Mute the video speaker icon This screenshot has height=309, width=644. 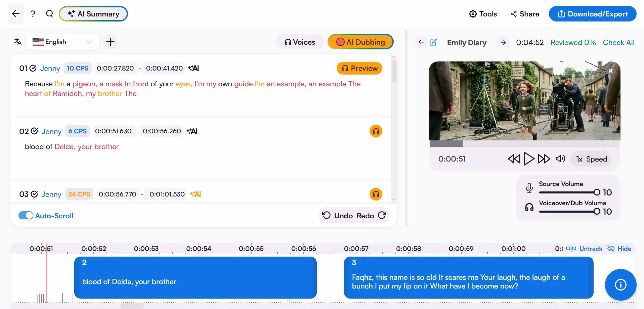[x=560, y=159]
